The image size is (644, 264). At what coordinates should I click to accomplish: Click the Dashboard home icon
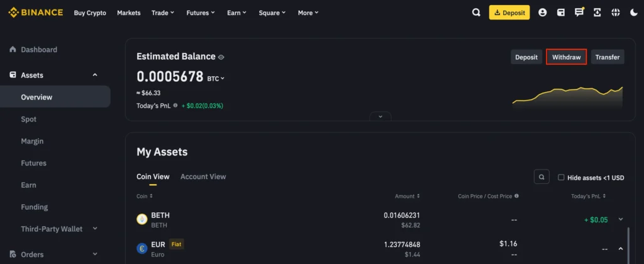coord(13,49)
